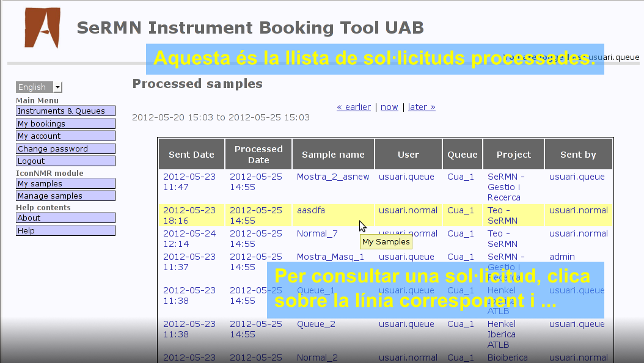Viewport: 644px width, 363px height.
Task: Click the About menu button
Action: (x=66, y=218)
